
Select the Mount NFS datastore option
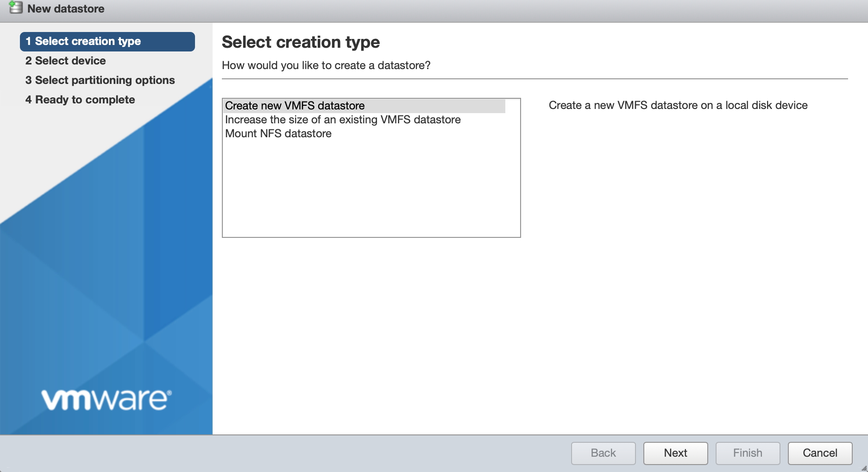pos(278,134)
